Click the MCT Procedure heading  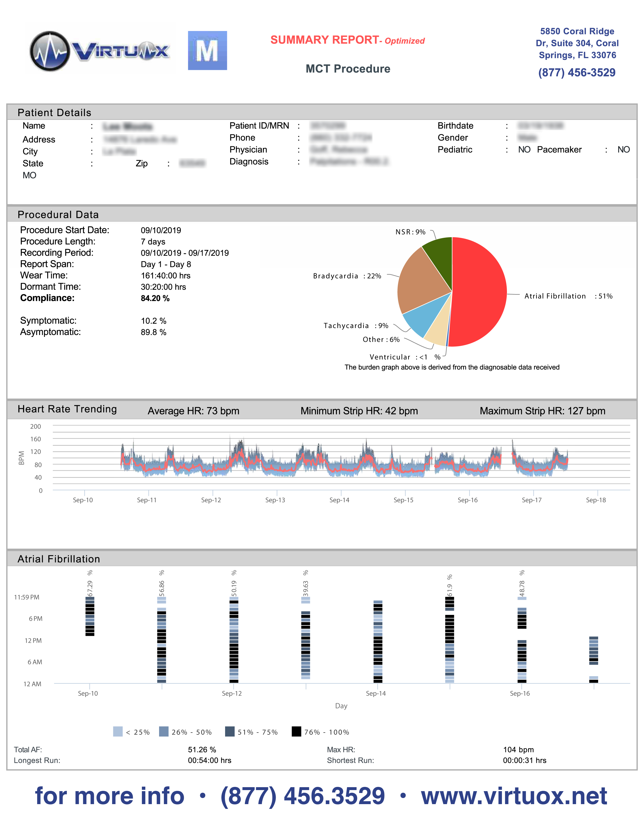348,69
